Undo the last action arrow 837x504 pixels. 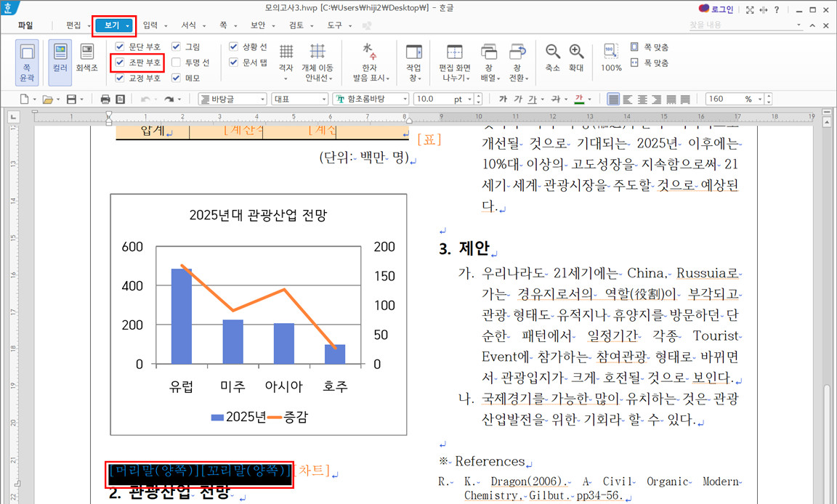click(144, 99)
